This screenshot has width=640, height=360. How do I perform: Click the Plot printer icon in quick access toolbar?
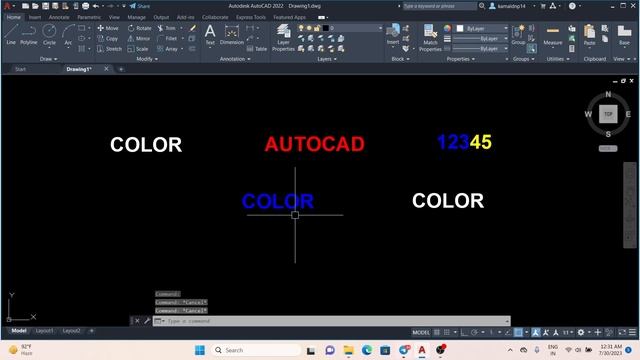pos(85,6)
